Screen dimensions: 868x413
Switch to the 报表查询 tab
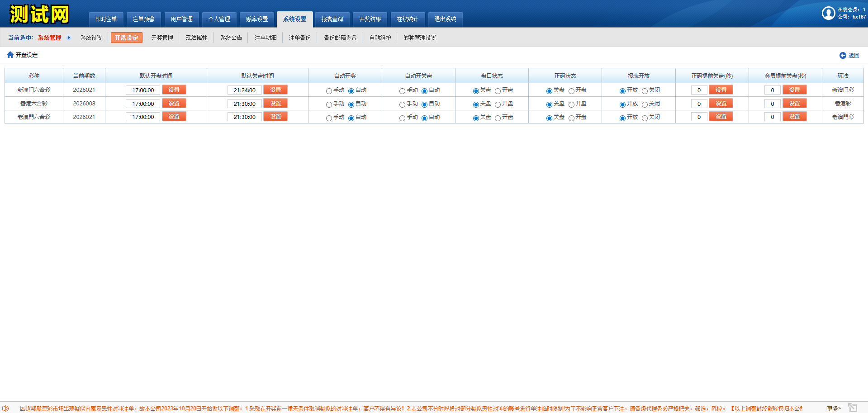332,19
